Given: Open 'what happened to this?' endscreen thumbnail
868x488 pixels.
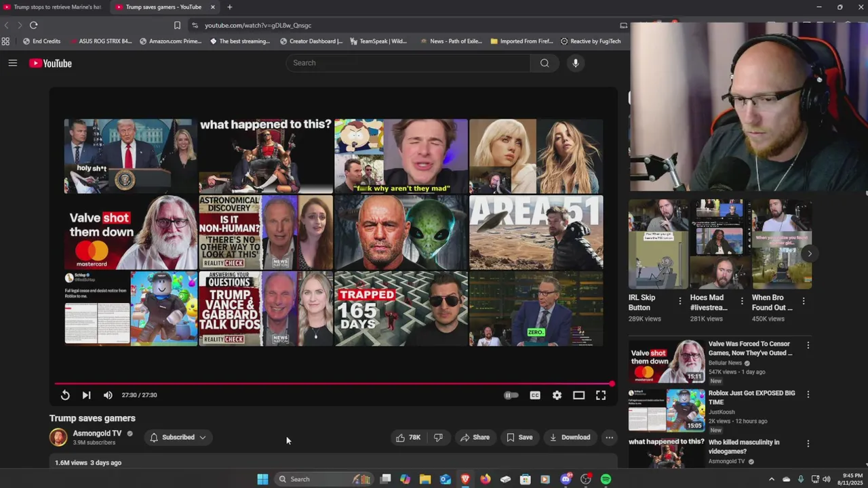Looking at the screenshot, I should click(266, 157).
